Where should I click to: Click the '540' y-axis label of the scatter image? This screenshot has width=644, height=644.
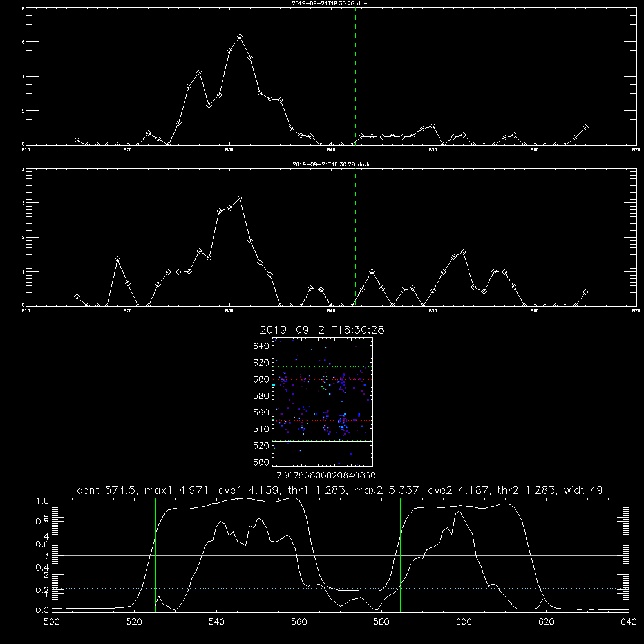[261, 429]
